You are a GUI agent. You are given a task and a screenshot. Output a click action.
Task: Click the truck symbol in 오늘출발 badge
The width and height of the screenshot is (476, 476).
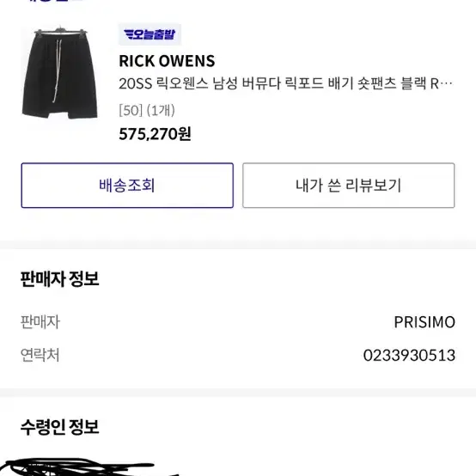click(128, 34)
